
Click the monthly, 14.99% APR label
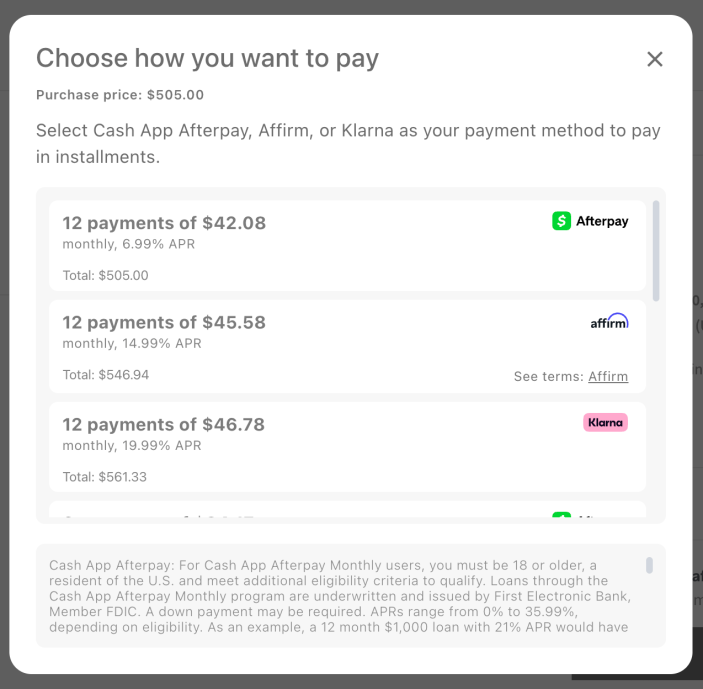pyautogui.click(x=132, y=344)
